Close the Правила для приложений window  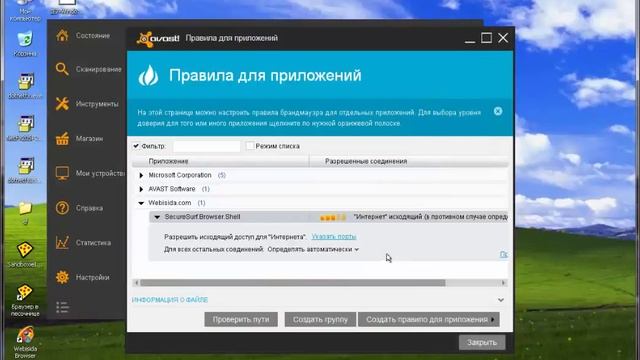click(503, 38)
